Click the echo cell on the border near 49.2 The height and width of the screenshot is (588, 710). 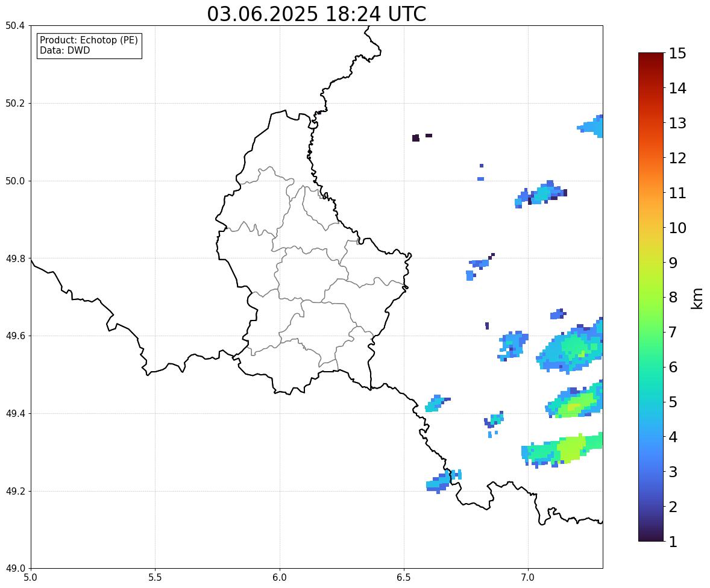443,481
